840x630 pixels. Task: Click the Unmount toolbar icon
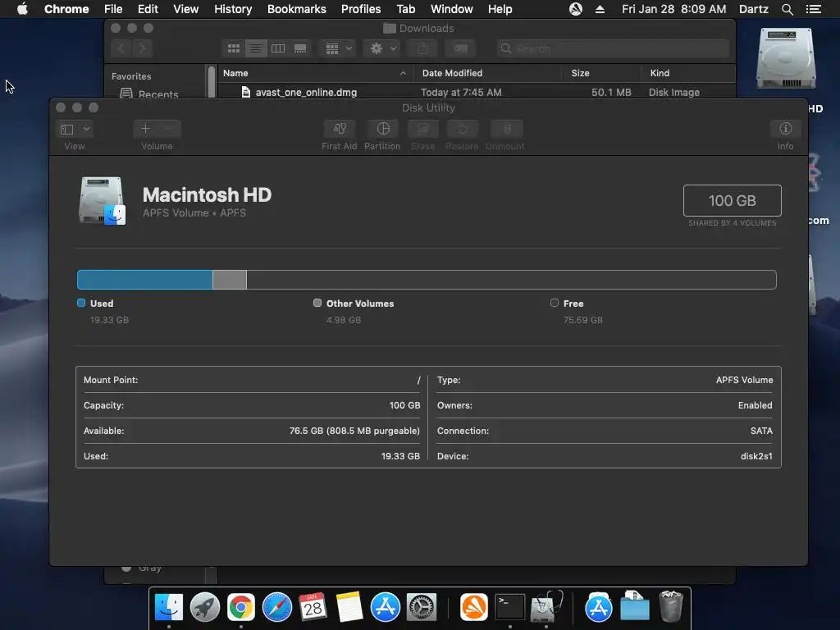(x=506, y=129)
